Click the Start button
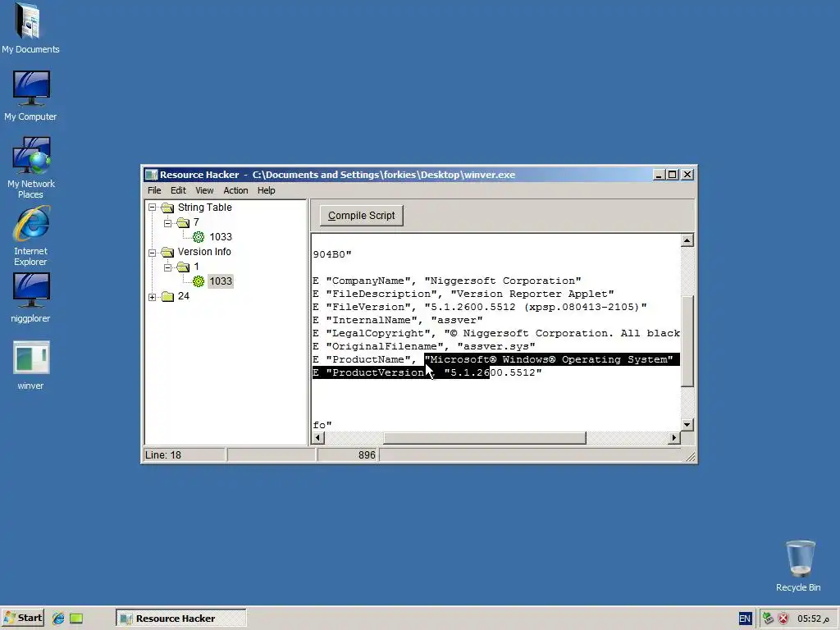The image size is (840, 630). [x=22, y=619]
